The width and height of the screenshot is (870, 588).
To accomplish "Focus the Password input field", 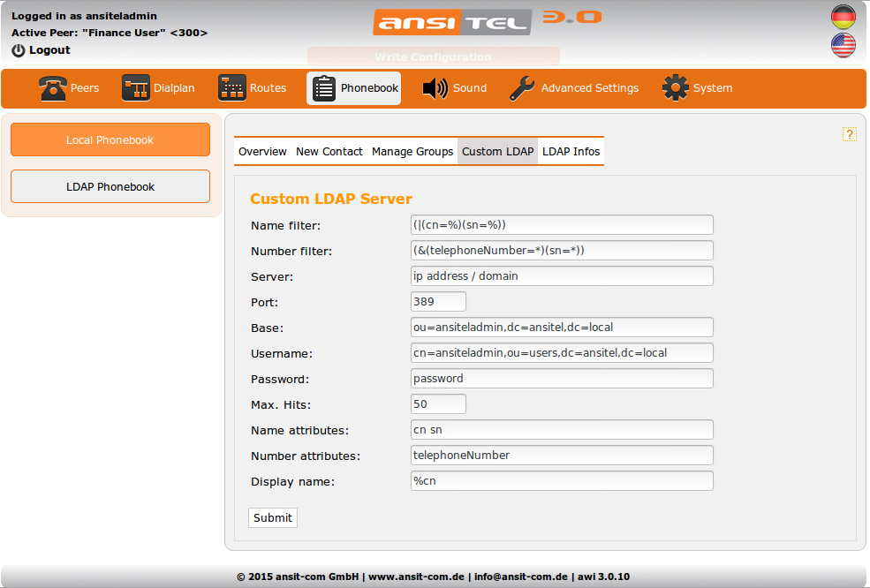I will click(562, 379).
